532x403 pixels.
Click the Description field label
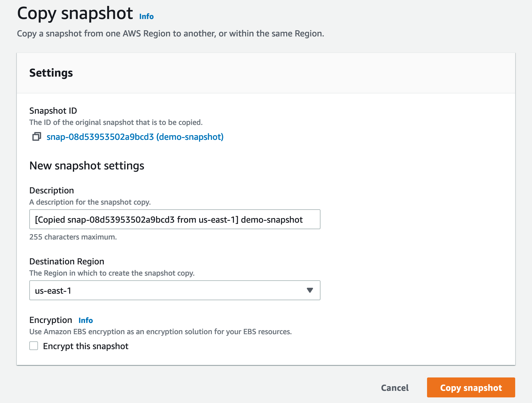(x=52, y=191)
